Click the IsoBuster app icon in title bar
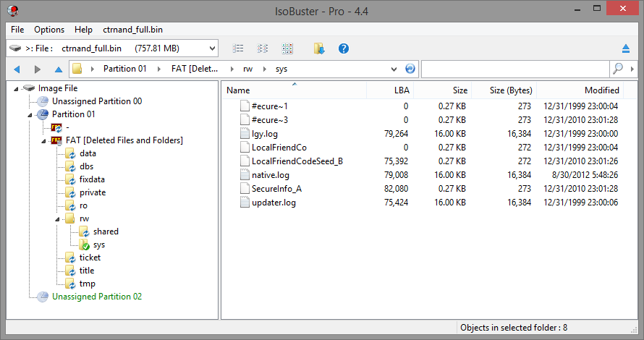The width and height of the screenshot is (644, 340). coord(13,11)
